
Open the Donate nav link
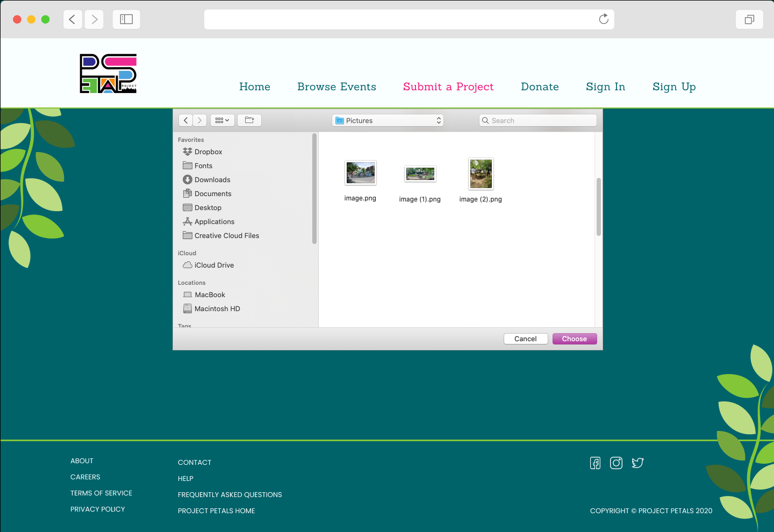click(x=540, y=87)
